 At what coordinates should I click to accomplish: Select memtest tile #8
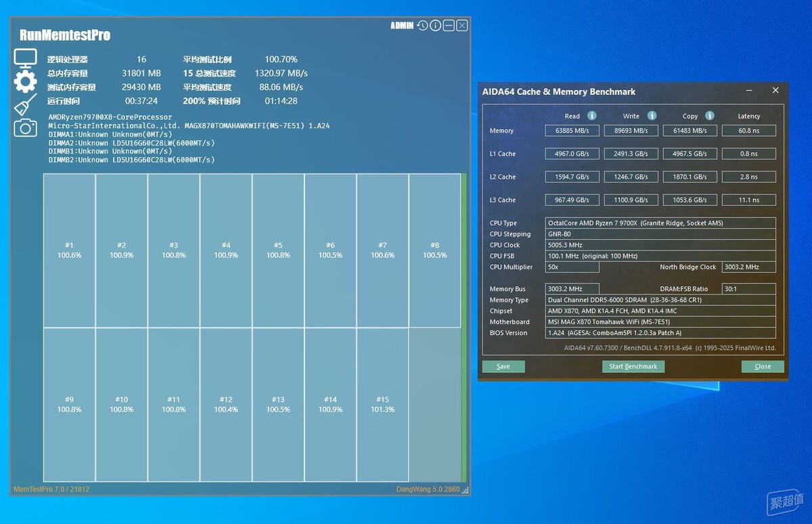tap(434, 250)
